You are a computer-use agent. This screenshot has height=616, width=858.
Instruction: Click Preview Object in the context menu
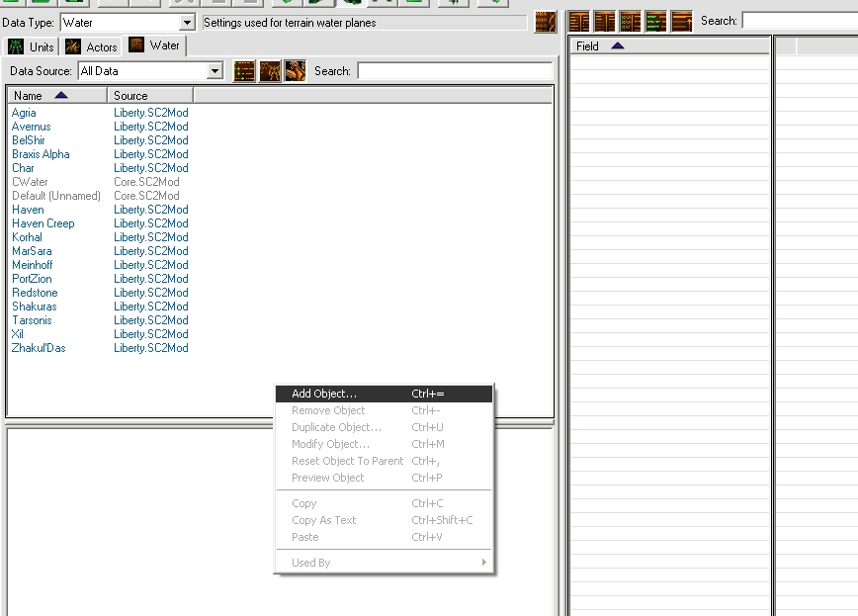click(x=384, y=478)
